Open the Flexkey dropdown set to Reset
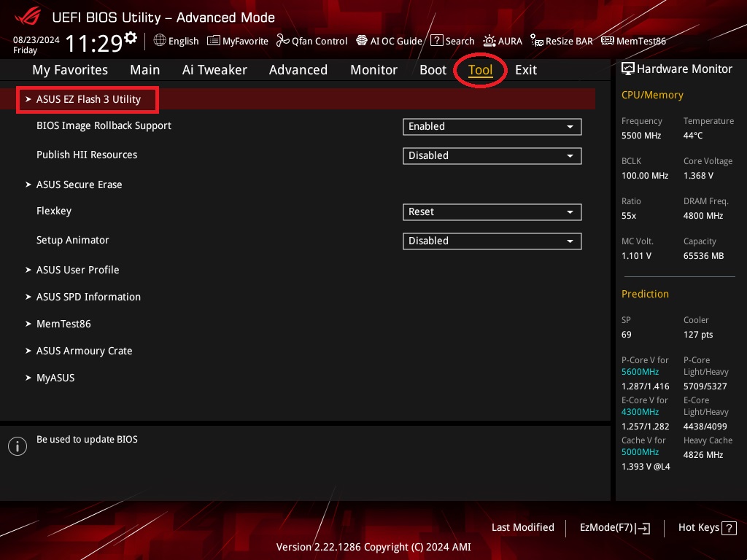 point(492,212)
